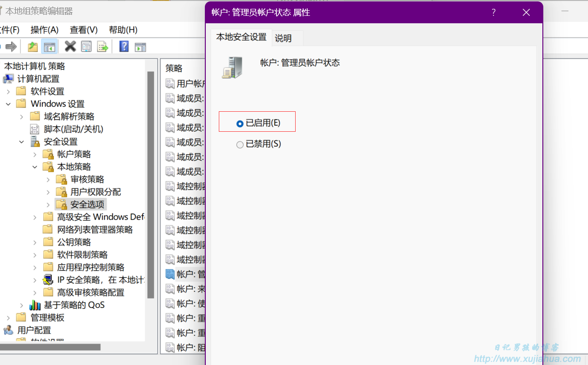Expand the 管理模板 node
This screenshot has width=588, height=365.
pyautogui.click(x=8, y=318)
